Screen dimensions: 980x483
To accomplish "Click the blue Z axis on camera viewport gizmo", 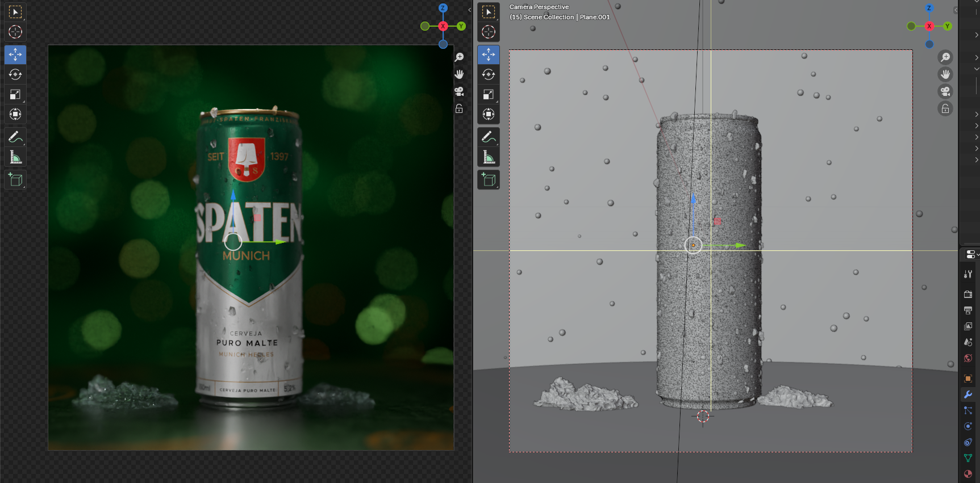I will coord(929,8).
